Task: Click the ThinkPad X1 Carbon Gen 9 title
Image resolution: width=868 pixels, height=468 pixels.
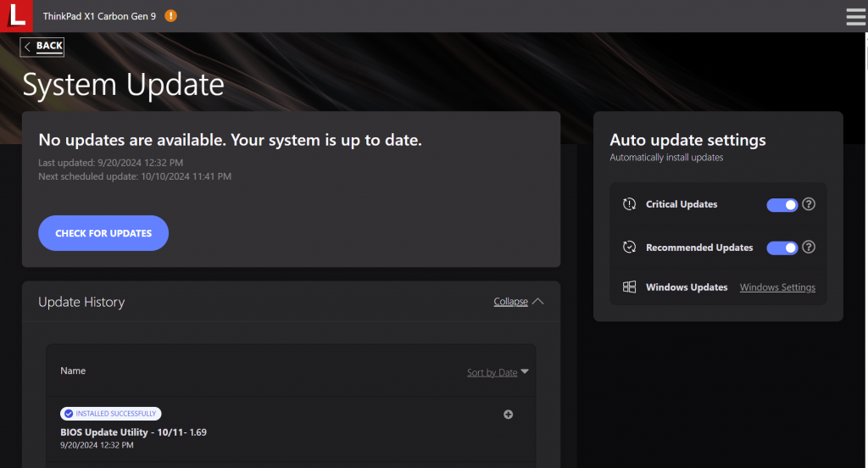Action: 100,16
